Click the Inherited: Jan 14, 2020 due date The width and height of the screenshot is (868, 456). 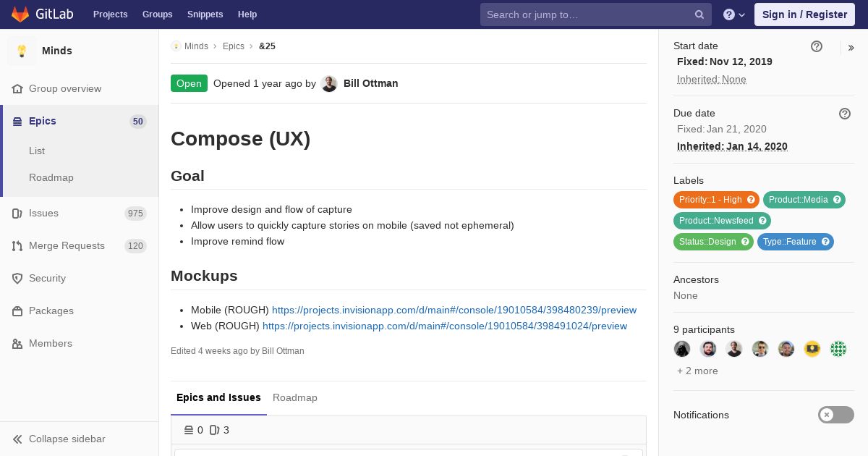point(732,146)
